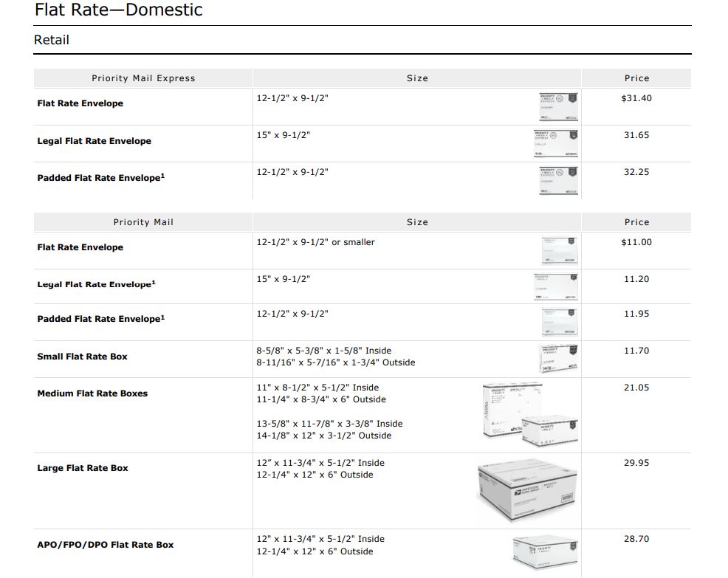
Task: Click the Retail section label
Action: pyautogui.click(x=51, y=40)
